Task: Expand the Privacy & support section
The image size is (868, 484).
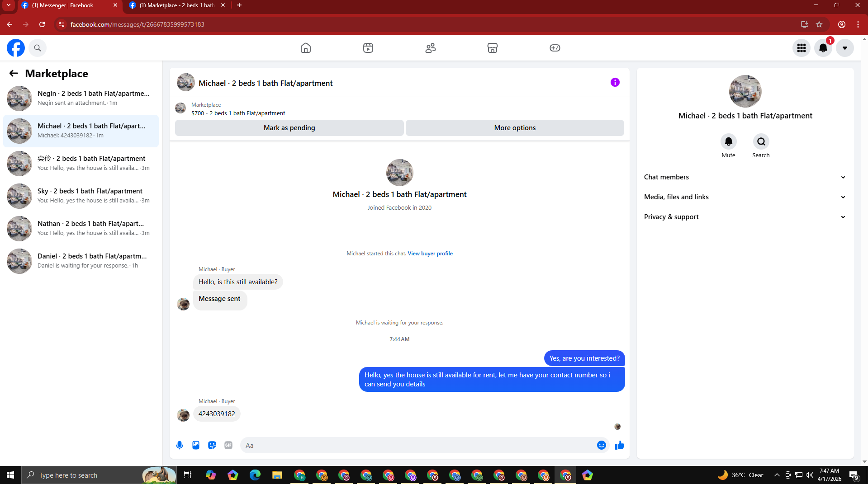Action: tap(745, 217)
